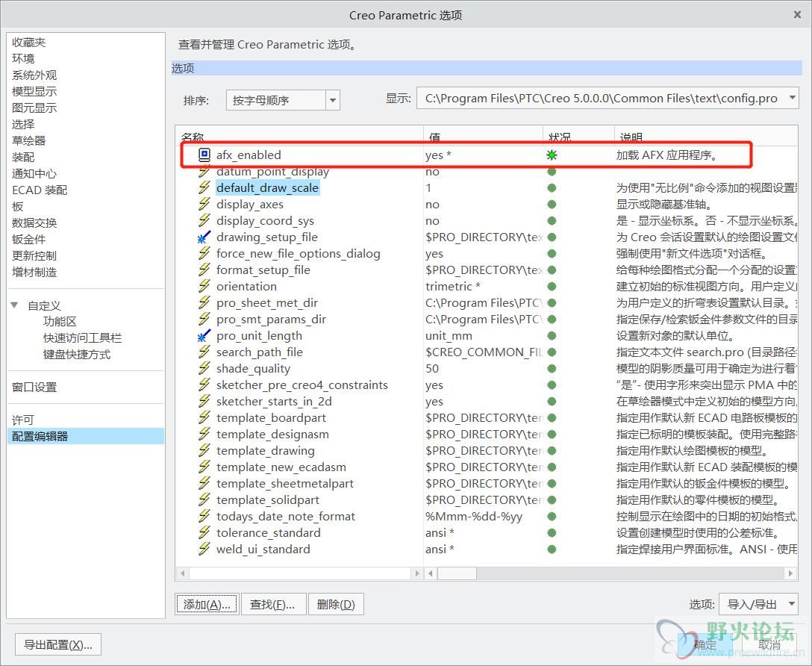The height and width of the screenshot is (666, 812).
Task: Select the 系统外观 category
Action: 34,75
